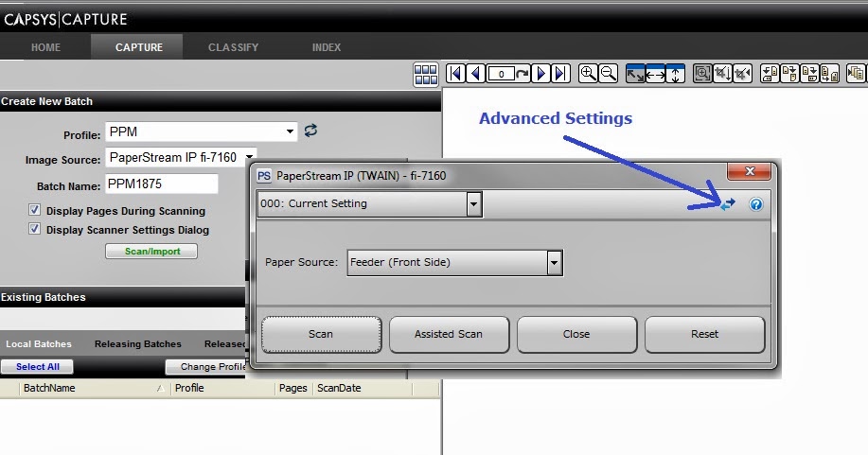The width and height of the screenshot is (868, 455).
Task: Click the curved go-to-page arrow
Action: 523,74
